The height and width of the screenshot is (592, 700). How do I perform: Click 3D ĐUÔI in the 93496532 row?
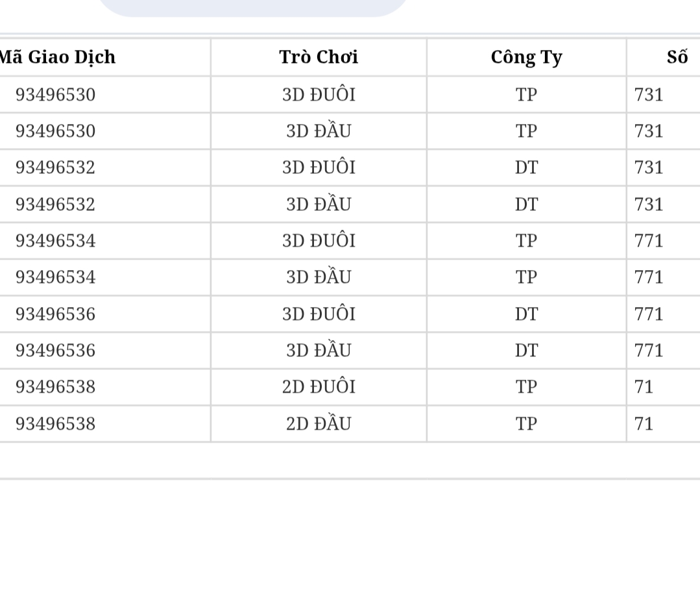click(319, 167)
